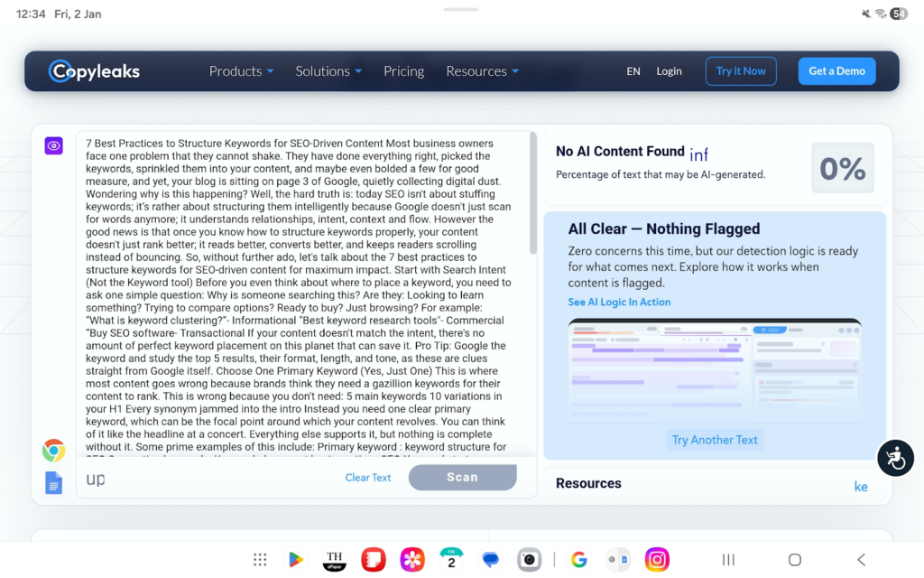Launch the Gallery flower app icon
924x578 pixels.
(x=412, y=560)
